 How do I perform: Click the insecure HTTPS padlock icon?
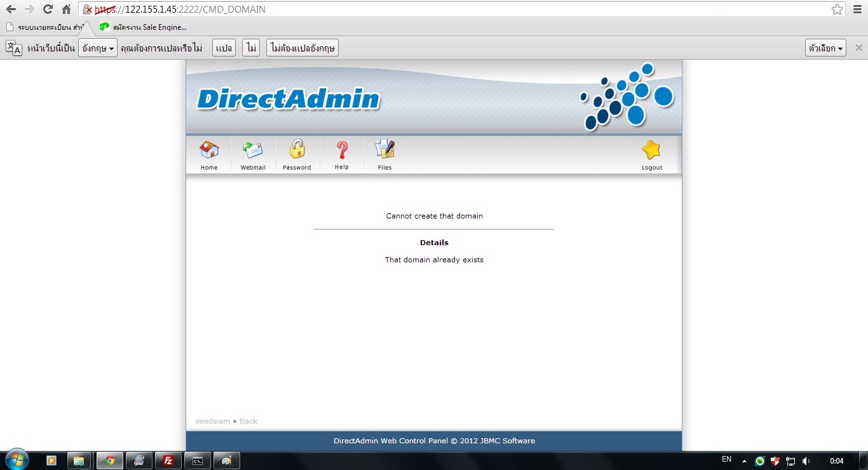pos(88,10)
